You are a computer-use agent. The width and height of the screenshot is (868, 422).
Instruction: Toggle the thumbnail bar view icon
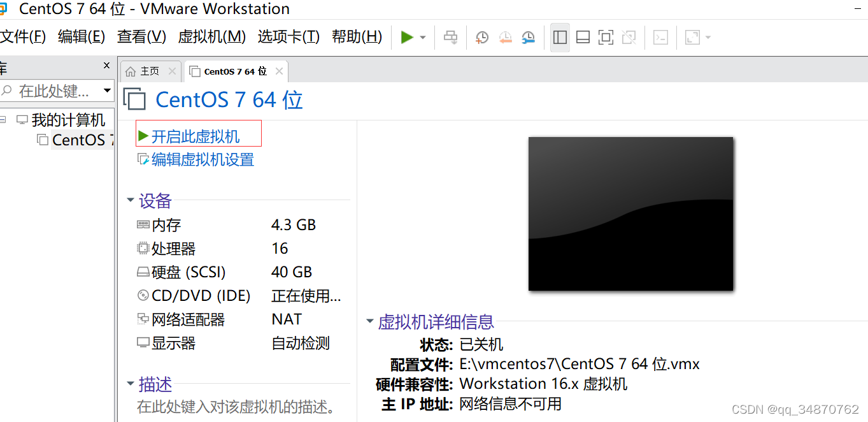click(x=583, y=38)
